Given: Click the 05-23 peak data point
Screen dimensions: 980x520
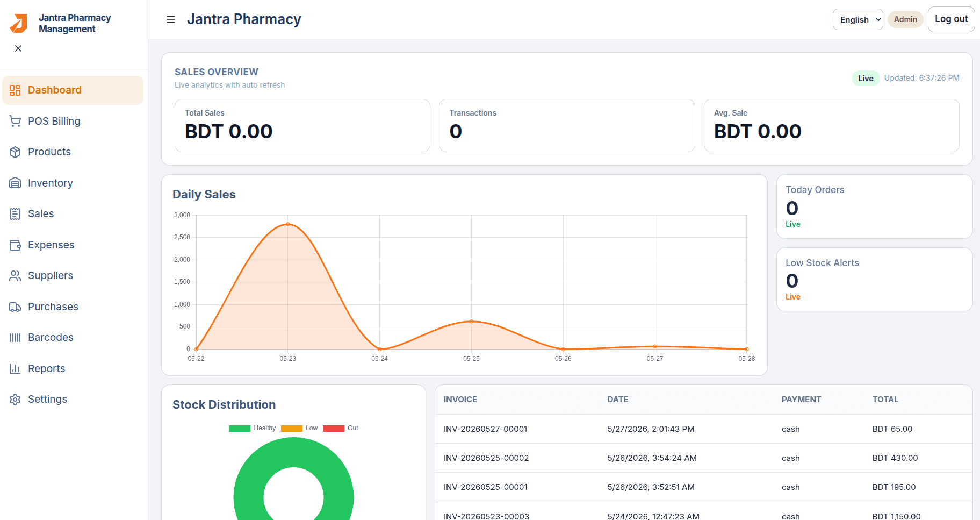Looking at the screenshot, I should 288,224.
